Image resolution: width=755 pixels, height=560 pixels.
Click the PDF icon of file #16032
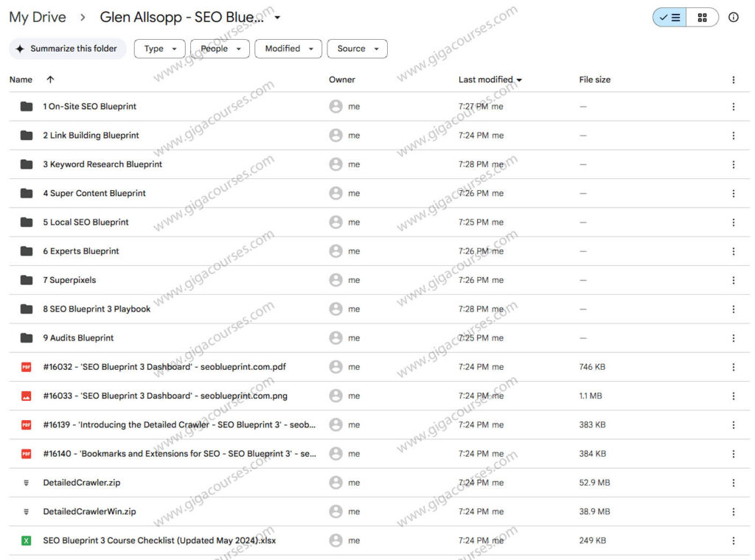point(27,367)
